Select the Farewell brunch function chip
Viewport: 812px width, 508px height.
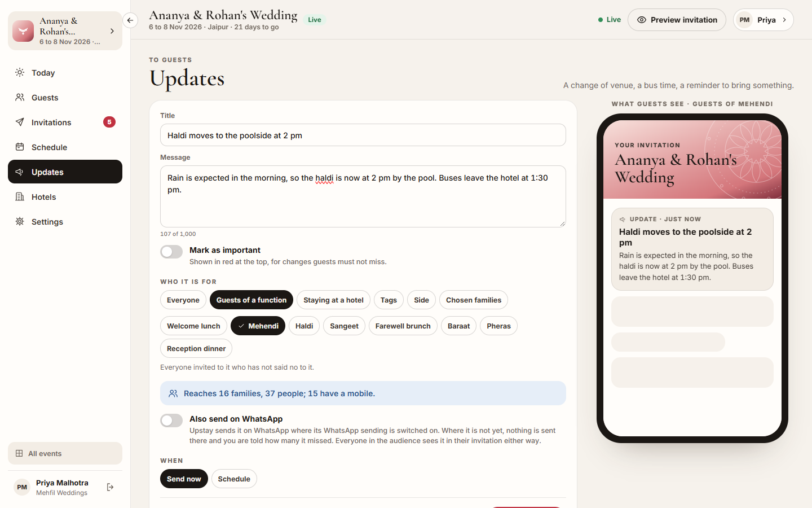(x=403, y=326)
